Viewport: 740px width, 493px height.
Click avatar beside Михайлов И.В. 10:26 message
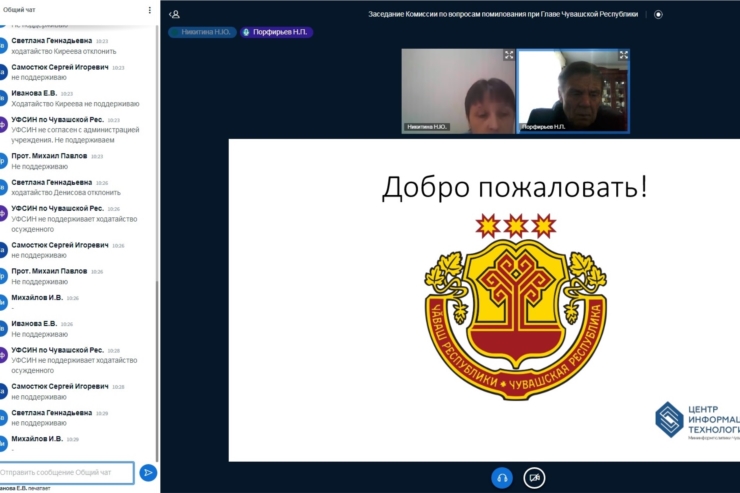2,302
